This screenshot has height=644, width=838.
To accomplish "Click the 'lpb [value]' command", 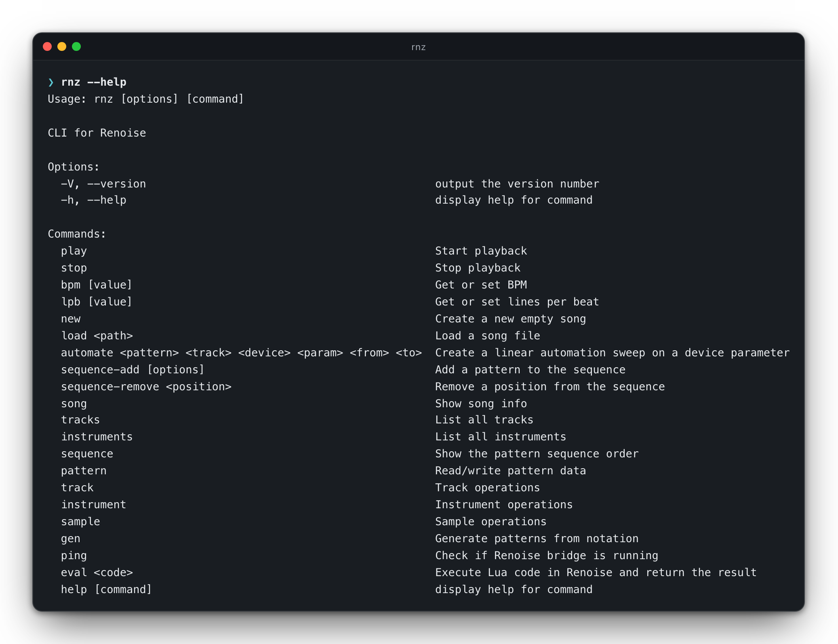I will click(97, 302).
